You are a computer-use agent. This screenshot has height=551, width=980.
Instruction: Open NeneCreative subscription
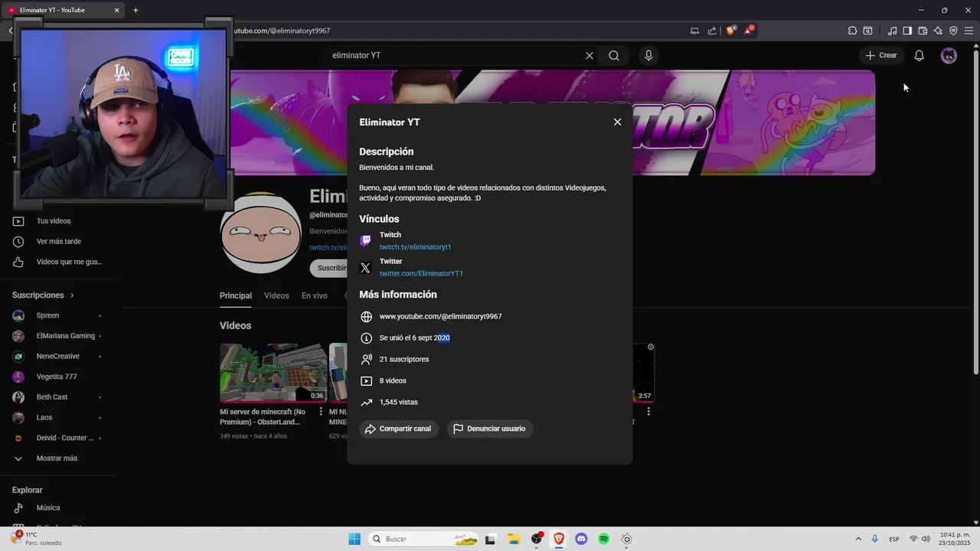[x=59, y=356]
